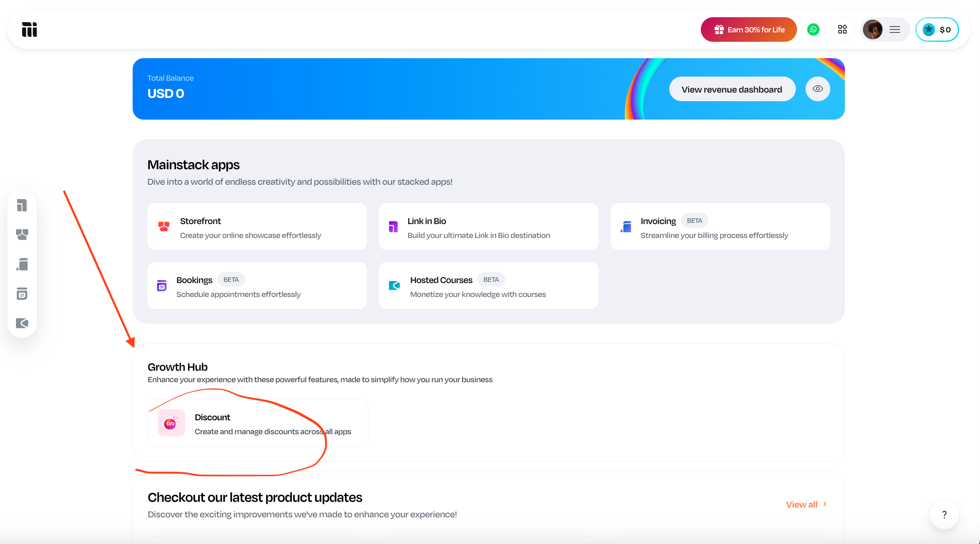Open Hosted Courses sidebar icon
The width and height of the screenshot is (980, 544).
(22, 323)
